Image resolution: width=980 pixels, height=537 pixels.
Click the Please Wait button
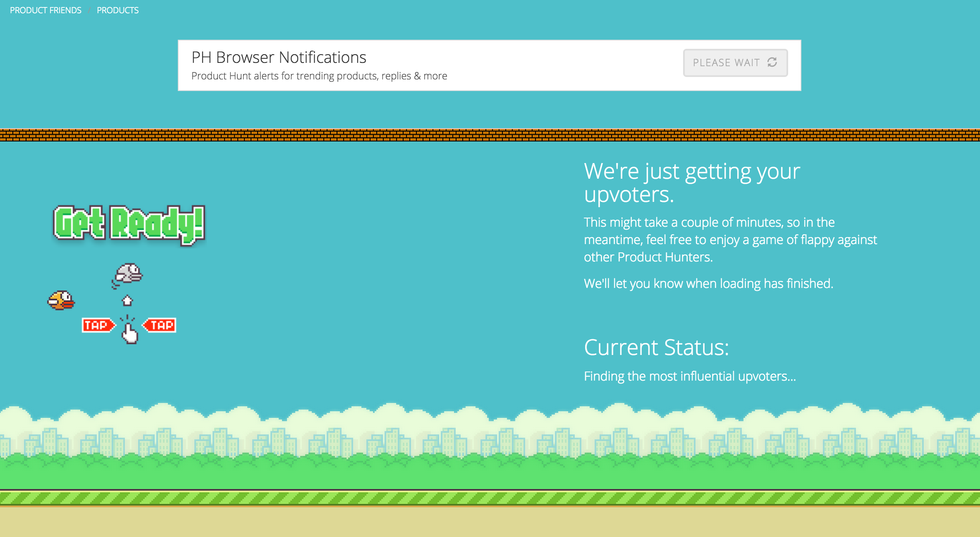point(735,63)
